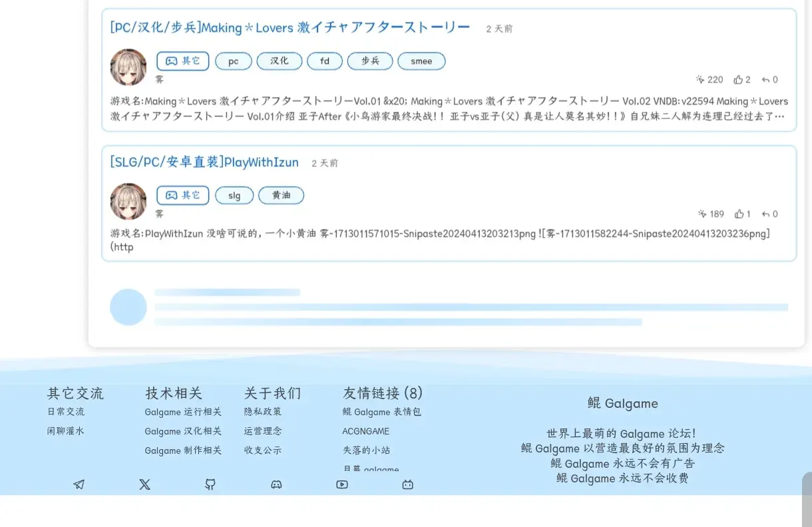Viewport: 812px width, 527px height.
Task: Open the 失落的小站 friend link
Action: tap(366, 450)
